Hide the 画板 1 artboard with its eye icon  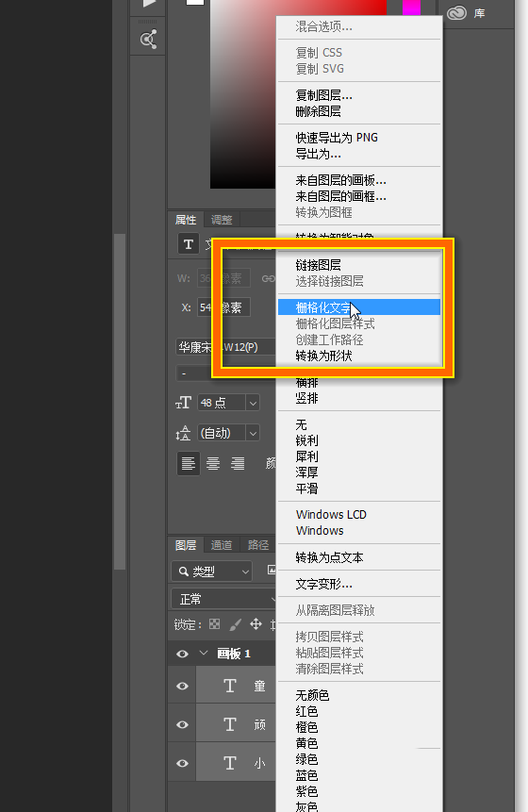(182, 655)
